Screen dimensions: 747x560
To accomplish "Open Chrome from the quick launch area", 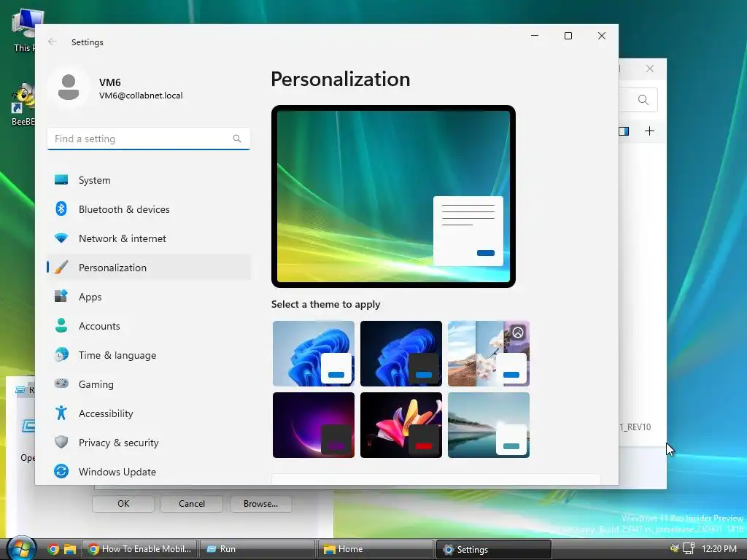I will 53,549.
